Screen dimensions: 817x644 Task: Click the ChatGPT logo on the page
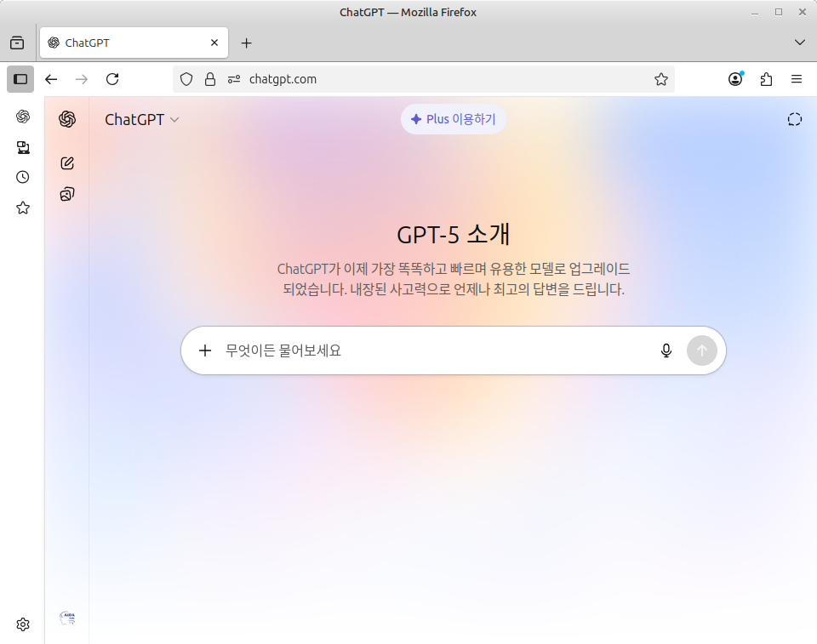tap(67, 119)
